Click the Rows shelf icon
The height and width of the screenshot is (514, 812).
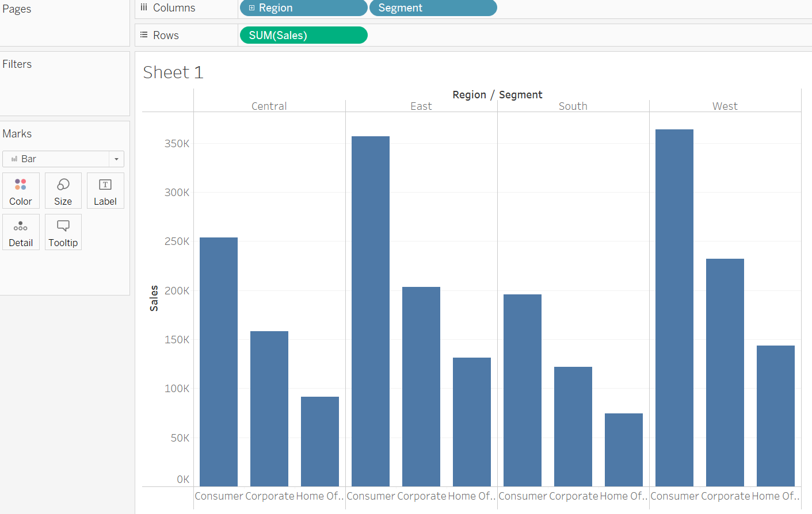[x=143, y=34]
